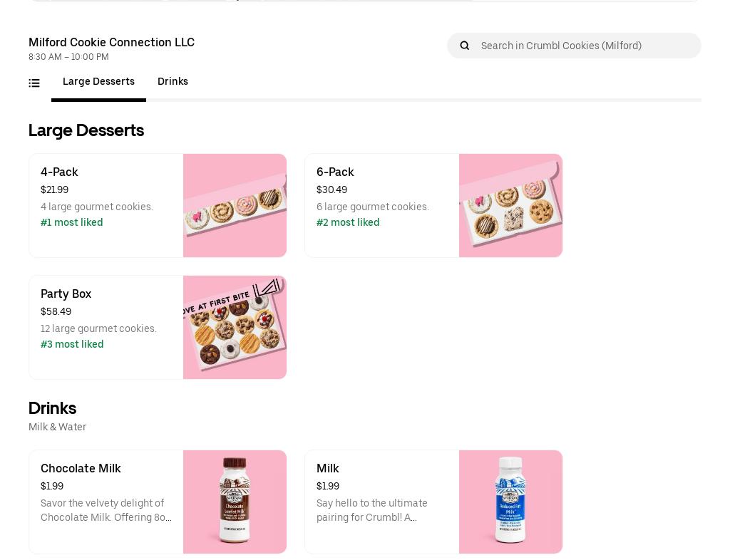Select the Chocolate Milk item title

coord(81,469)
